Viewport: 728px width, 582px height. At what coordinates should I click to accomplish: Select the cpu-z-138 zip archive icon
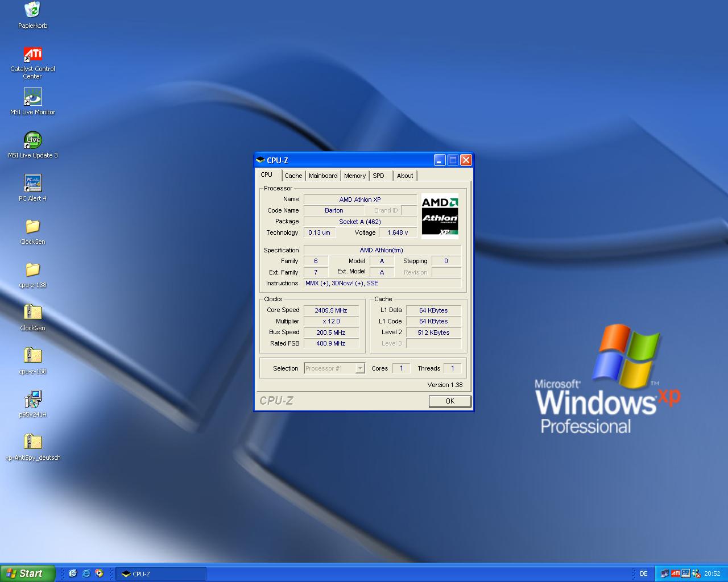tap(32, 356)
